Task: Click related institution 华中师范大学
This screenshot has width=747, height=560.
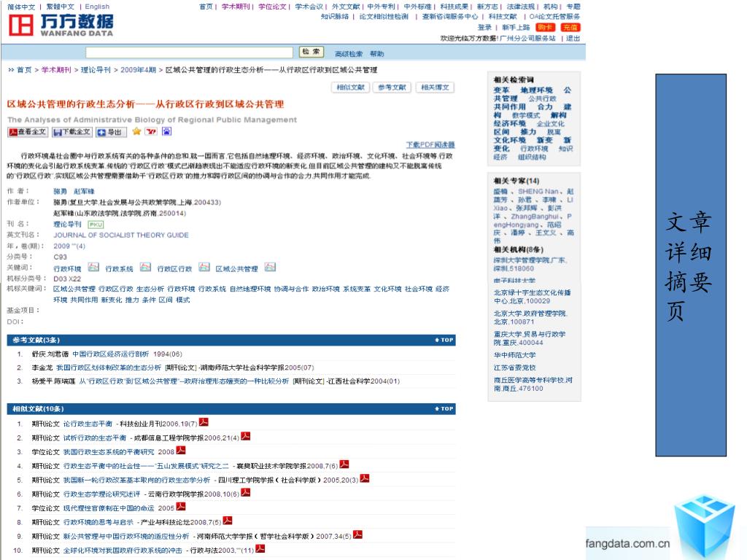Action: 514,355
